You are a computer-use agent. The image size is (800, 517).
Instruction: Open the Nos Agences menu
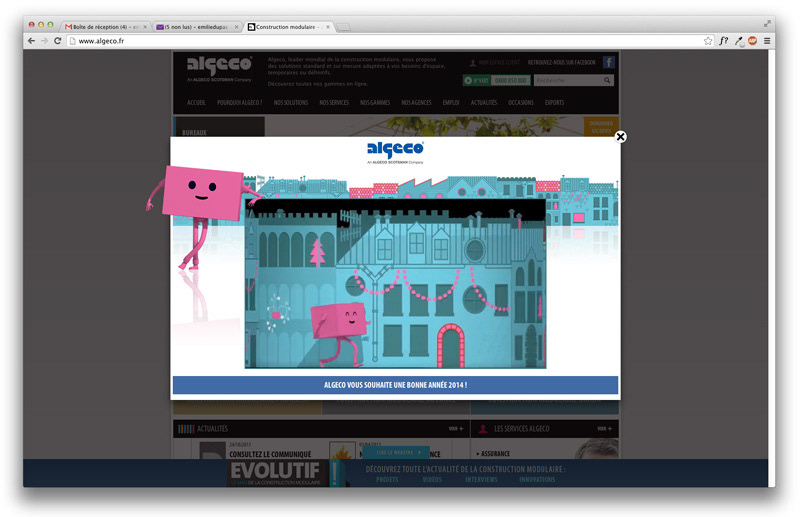tap(416, 103)
